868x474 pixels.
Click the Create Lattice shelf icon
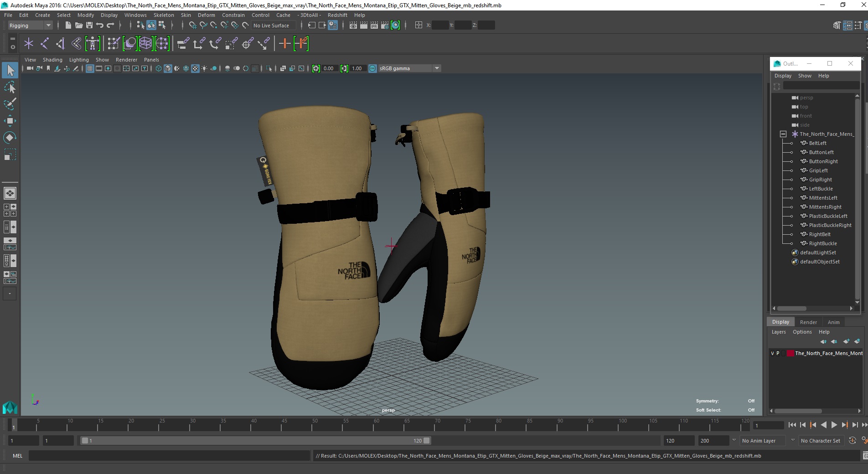coord(145,44)
